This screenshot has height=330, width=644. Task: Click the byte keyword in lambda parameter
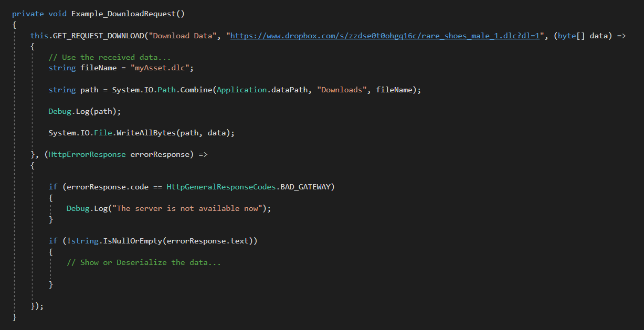[x=566, y=36]
